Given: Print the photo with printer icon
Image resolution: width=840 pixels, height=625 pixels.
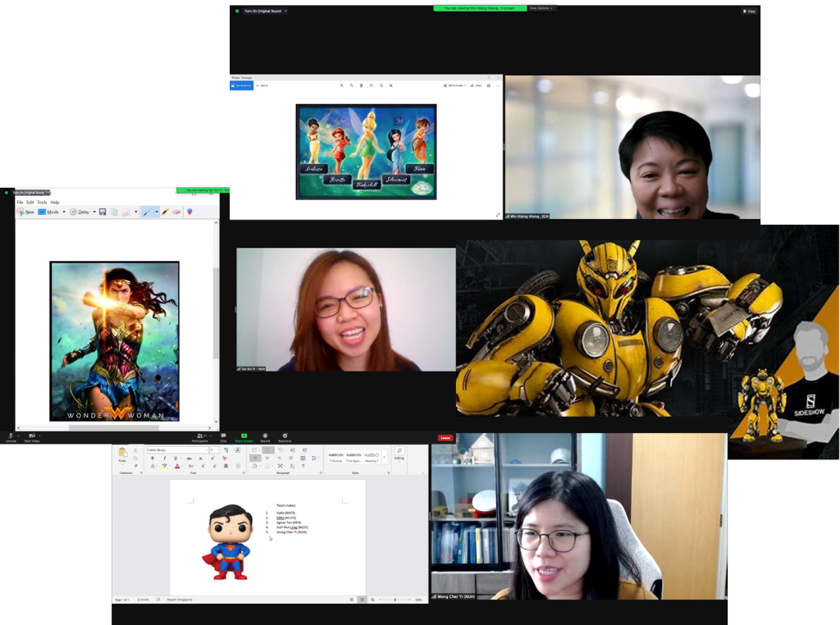Looking at the screenshot, I should [489, 85].
